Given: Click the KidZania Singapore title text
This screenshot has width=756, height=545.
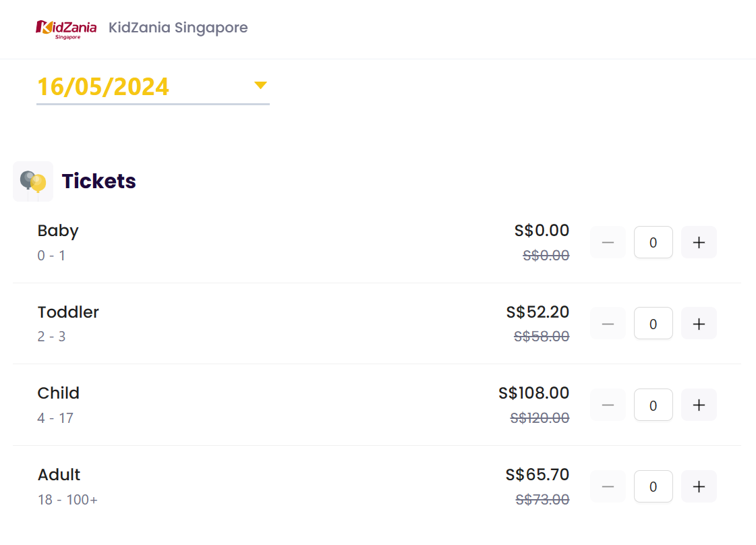Looking at the screenshot, I should [178, 28].
